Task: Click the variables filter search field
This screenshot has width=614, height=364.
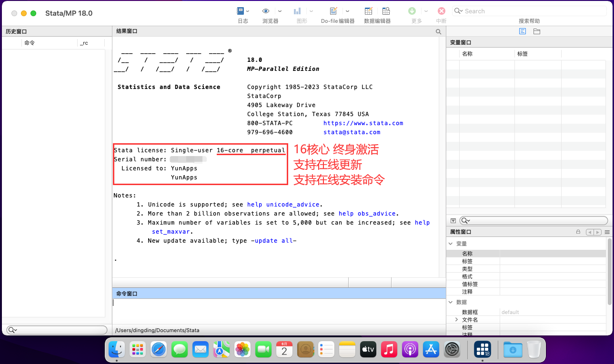Action: point(533,221)
